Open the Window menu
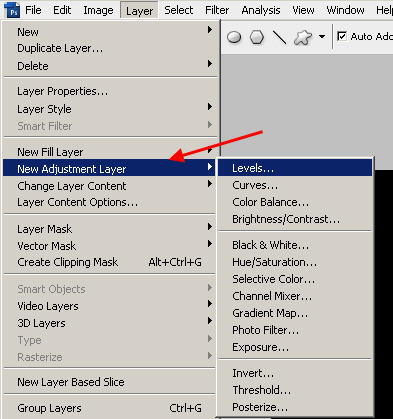Image resolution: width=393 pixels, height=419 pixels. pos(345,10)
